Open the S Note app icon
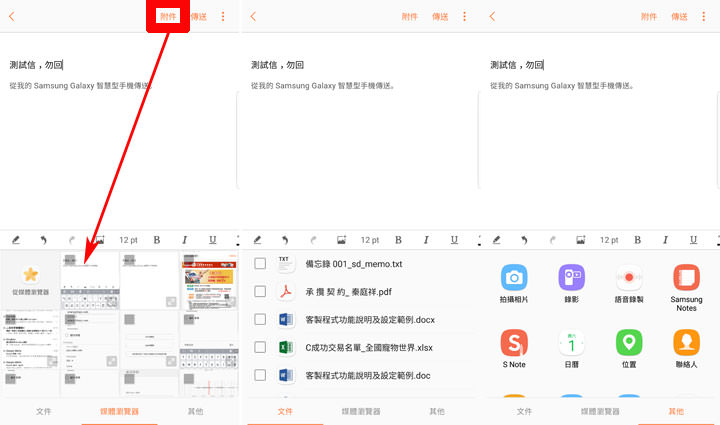Image resolution: width=720 pixels, height=425 pixels. (514, 343)
